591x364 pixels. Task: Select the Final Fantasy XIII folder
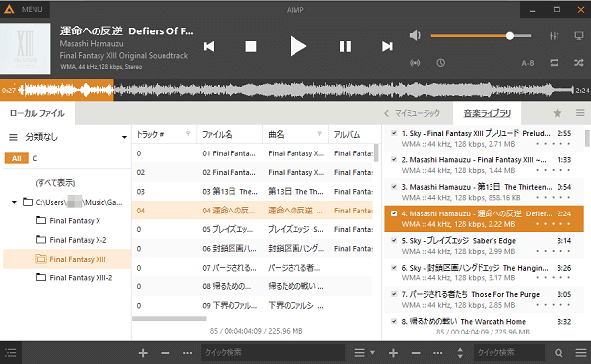67,259
